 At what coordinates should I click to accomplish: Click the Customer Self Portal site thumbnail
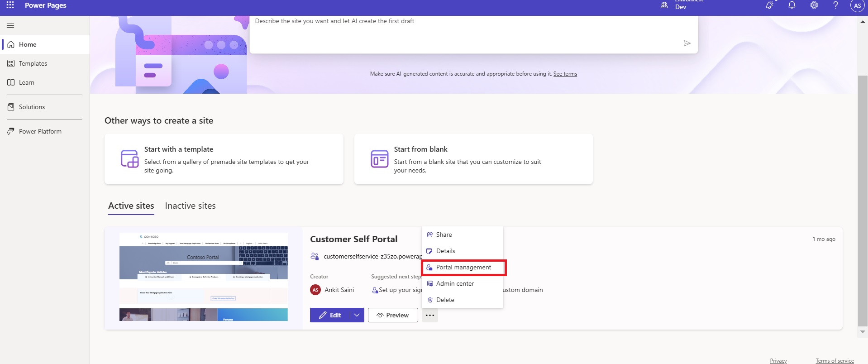coord(203,277)
